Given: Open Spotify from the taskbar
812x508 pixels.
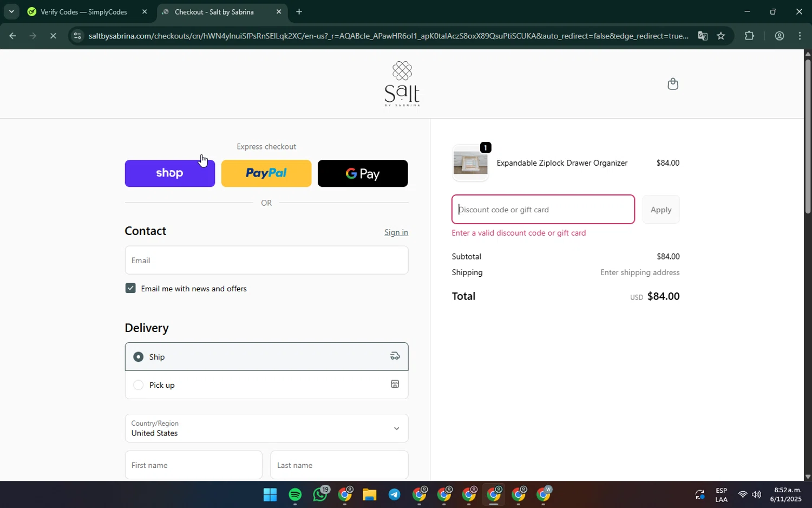Looking at the screenshot, I should 295,494.
